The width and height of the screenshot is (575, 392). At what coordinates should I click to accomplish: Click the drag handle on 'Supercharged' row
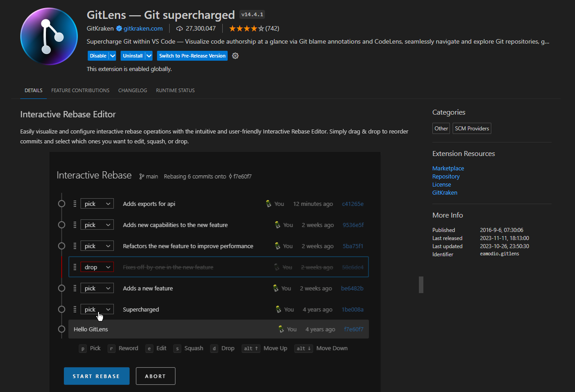(x=75, y=309)
